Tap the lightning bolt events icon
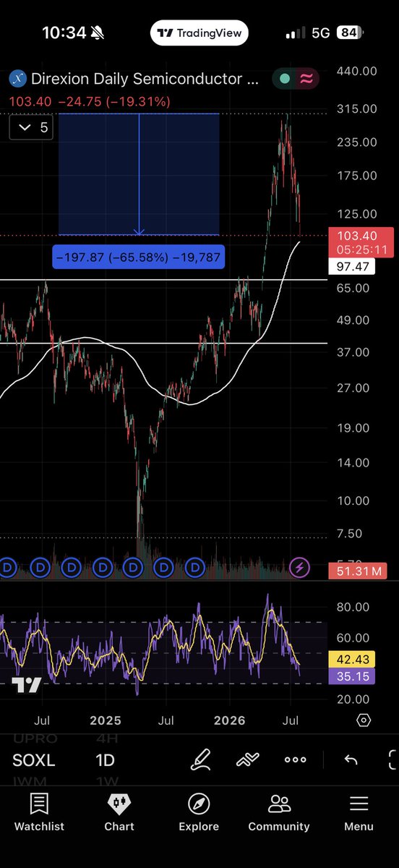The width and height of the screenshot is (399, 868). pos(299,568)
